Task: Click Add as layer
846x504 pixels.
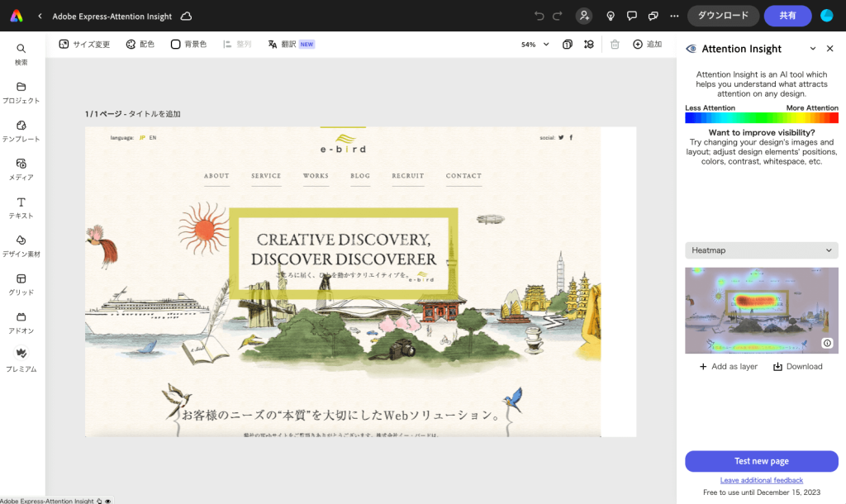Action: click(x=729, y=366)
